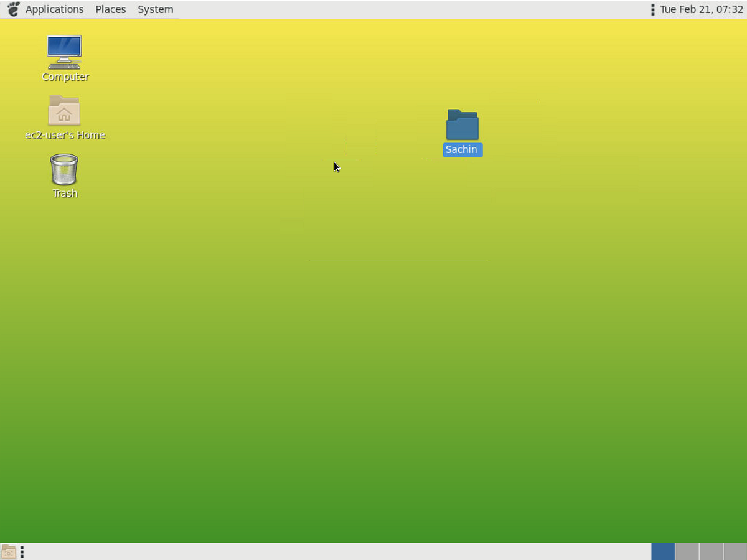Viewport: 747px width, 560px height.
Task: Switch to the second workspace in the switcher
Action: 685,551
